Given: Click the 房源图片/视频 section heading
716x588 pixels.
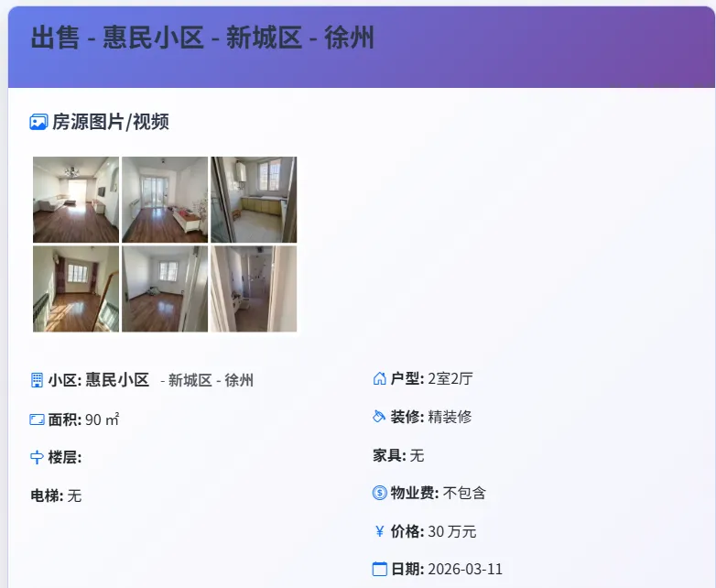Looking at the screenshot, I should click(x=111, y=122).
